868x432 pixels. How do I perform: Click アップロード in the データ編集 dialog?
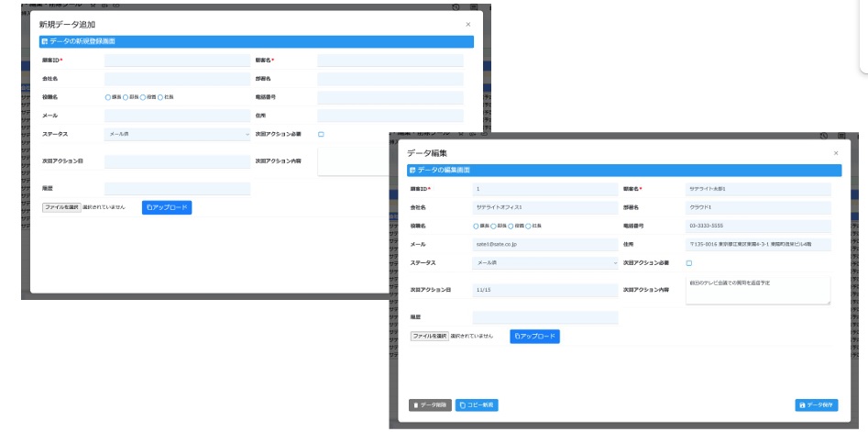pyautogui.click(x=534, y=337)
